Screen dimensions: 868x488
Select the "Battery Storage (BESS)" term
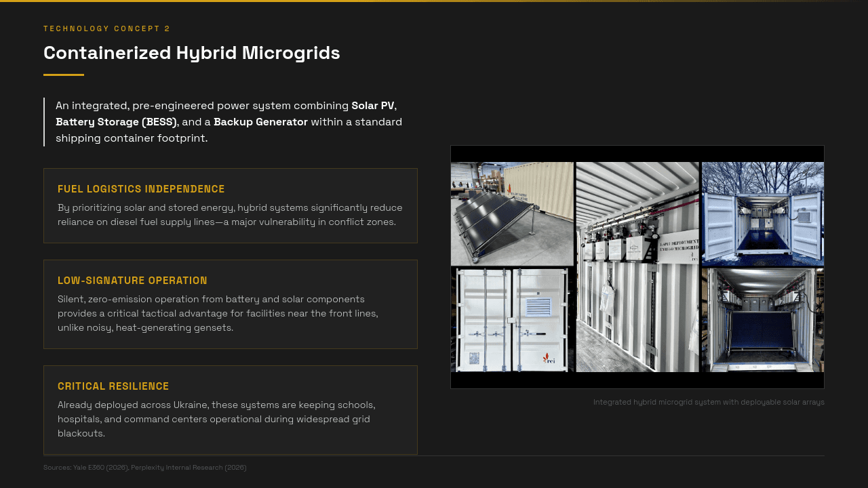(115, 121)
